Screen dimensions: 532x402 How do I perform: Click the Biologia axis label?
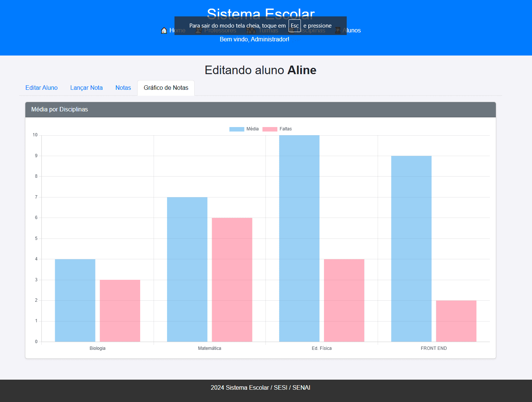(x=97, y=348)
